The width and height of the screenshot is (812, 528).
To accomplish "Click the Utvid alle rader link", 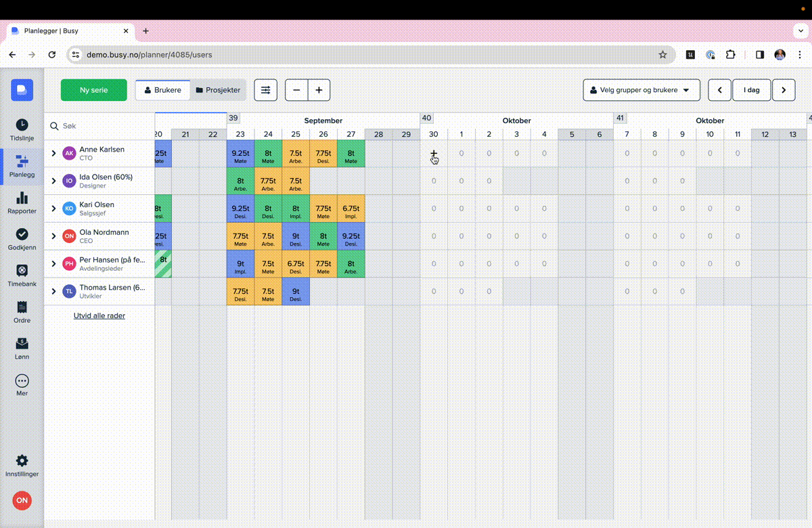I will [99, 315].
